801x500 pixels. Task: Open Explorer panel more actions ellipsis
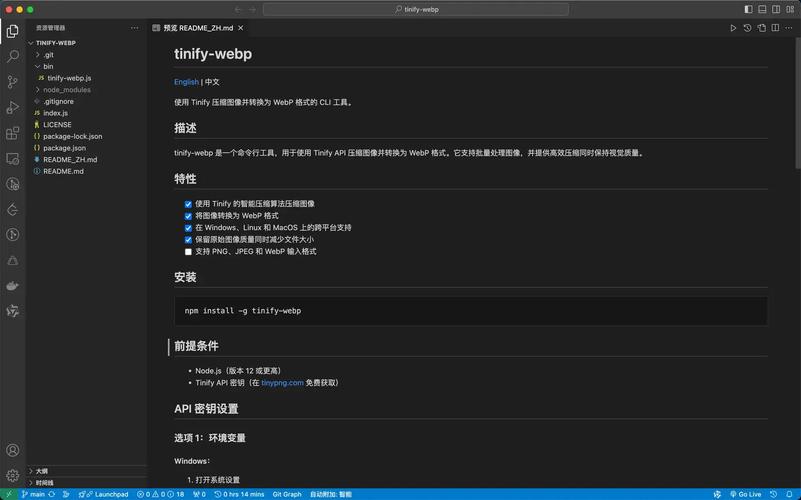[134, 28]
